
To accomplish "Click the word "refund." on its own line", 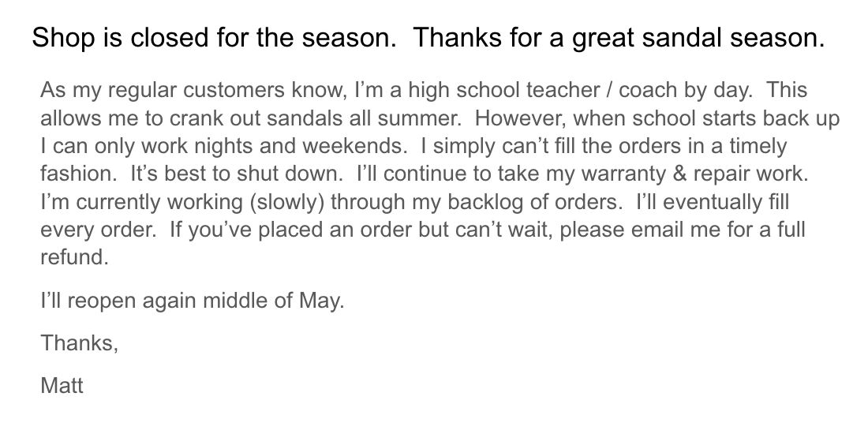I will click(75, 257).
